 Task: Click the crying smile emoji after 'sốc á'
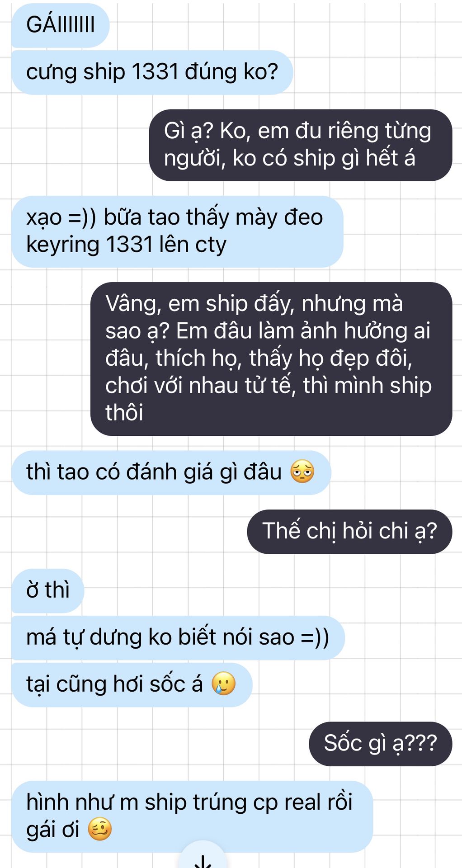pyautogui.click(x=224, y=684)
